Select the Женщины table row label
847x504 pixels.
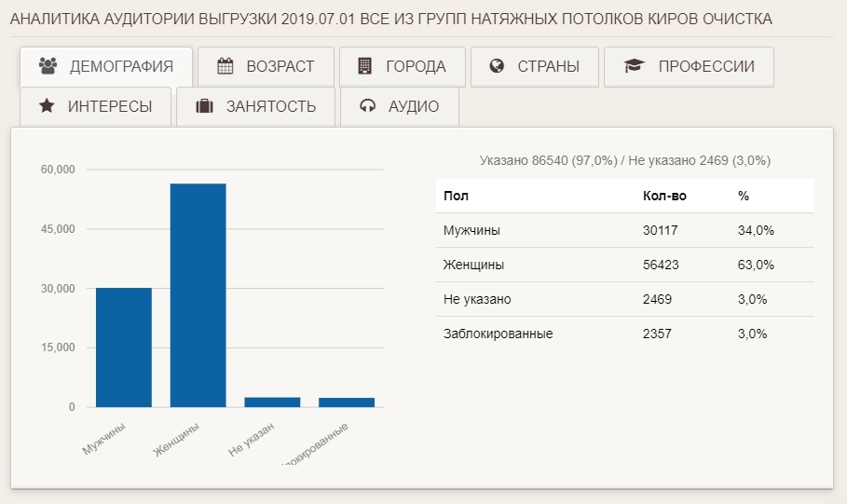pos(473,265)
